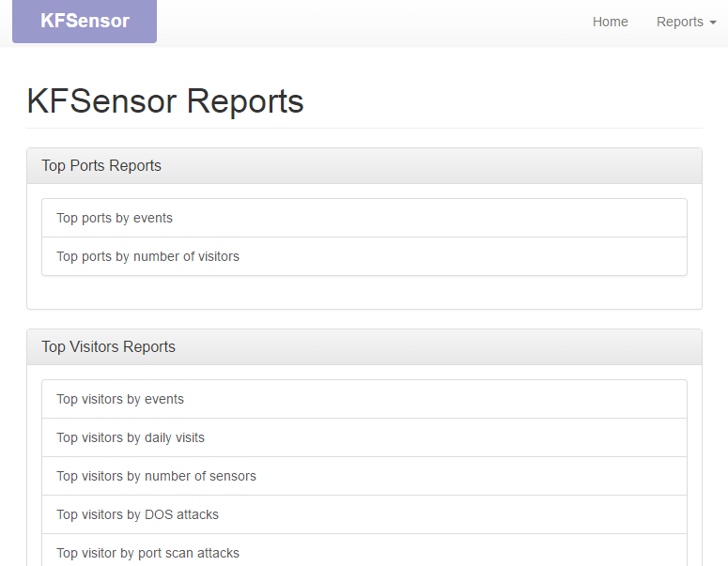View Top visitors by DOS attacks
Viewport: 728px width, 566px height.
(x=364, y=515)
